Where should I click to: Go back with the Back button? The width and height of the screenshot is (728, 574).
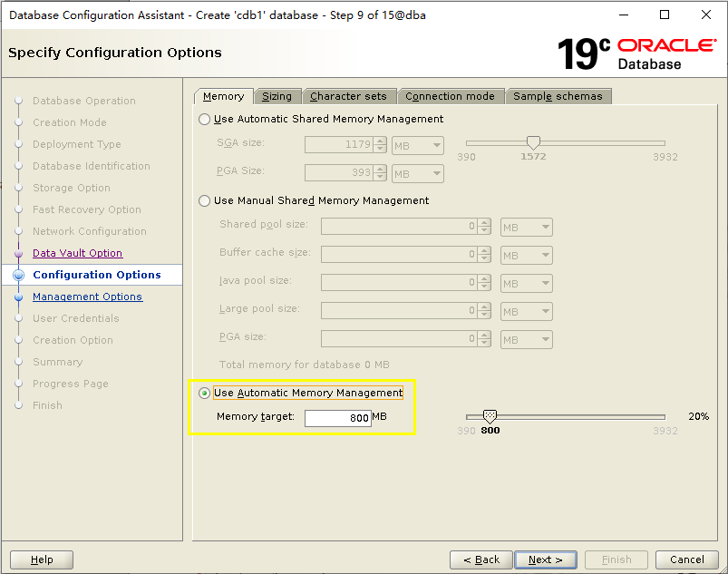[x=481, y=559]
